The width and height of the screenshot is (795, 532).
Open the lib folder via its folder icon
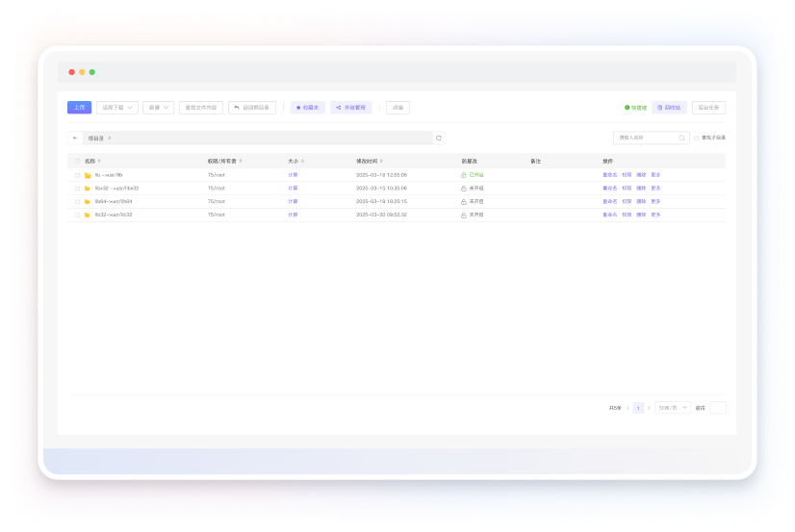(x=88, y=175)
